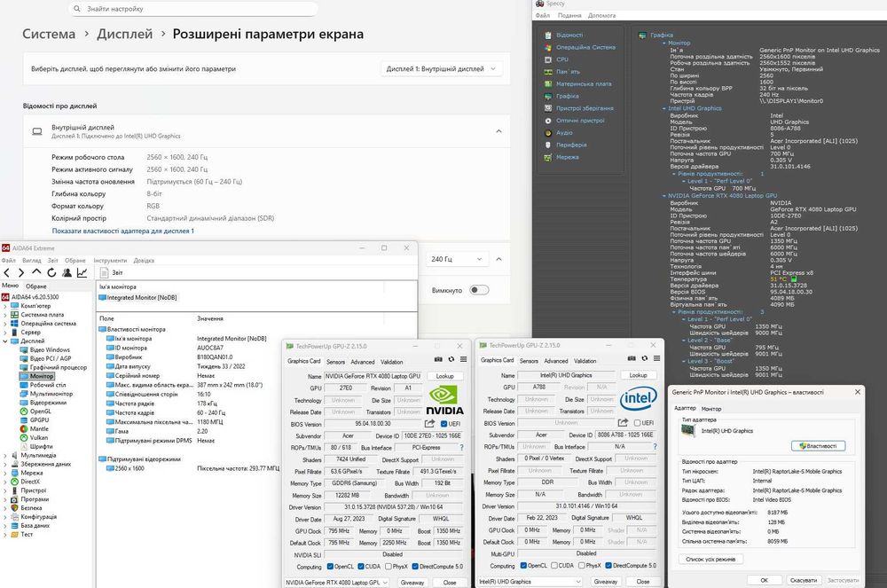
Task: Expand Комп'ютер node in AIDA64 tree
Action: (x=5, y=306)
